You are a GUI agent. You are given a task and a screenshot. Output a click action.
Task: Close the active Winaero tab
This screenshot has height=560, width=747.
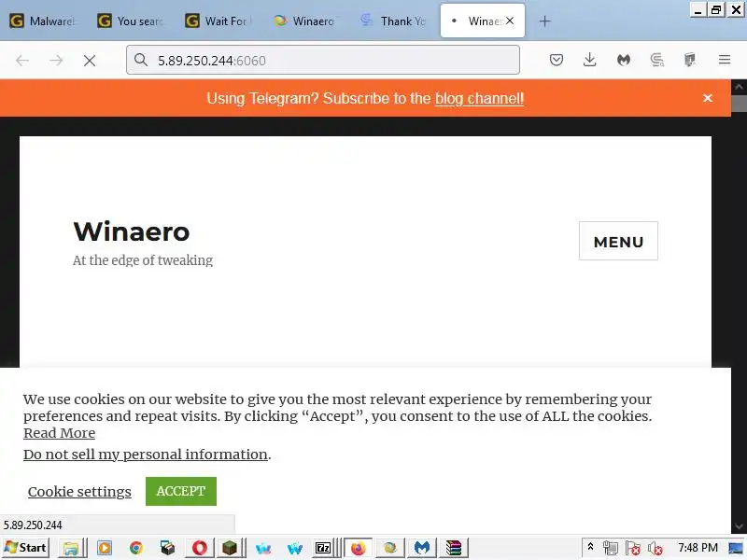[510, 21]
